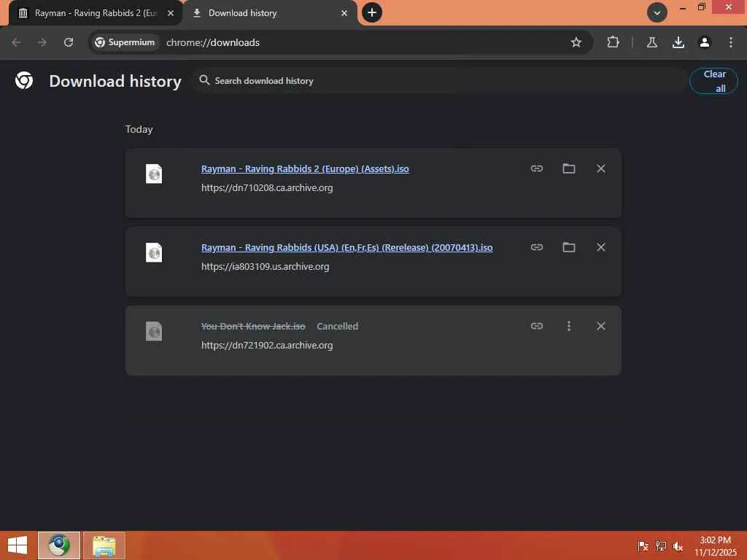747x560 pixels.
Task: Open Rayman - Raving Rabbids (USA) Rerelease iso file
Action: [347, 248]
